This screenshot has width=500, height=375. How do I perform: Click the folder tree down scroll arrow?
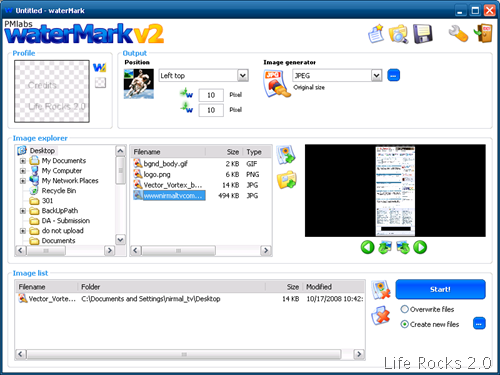coord(120,239)
